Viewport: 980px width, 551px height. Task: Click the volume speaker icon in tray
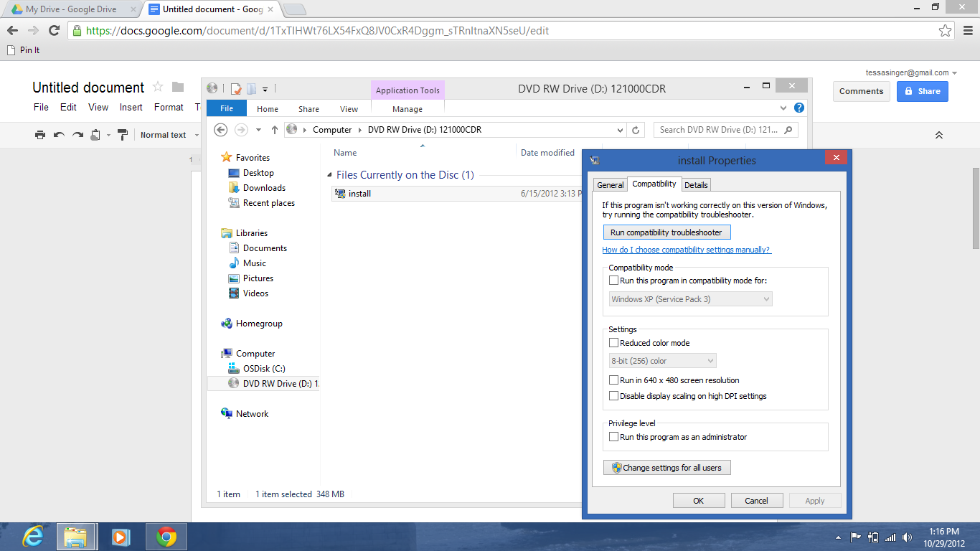(908, 537)
